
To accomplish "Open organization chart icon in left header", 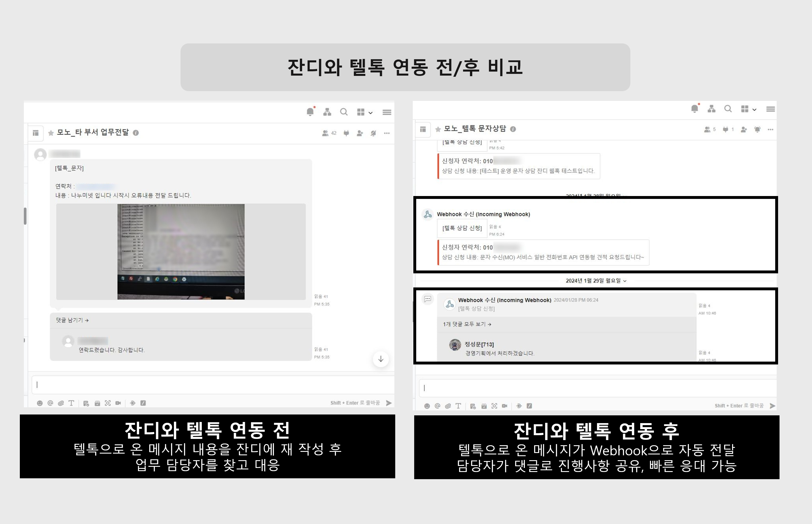I will tap(327, 112).
